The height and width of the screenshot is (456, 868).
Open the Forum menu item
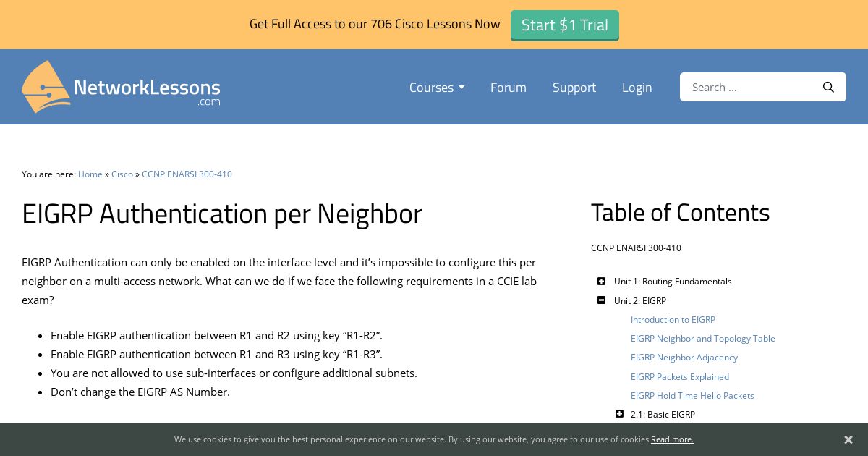click(x=509, y=87)
